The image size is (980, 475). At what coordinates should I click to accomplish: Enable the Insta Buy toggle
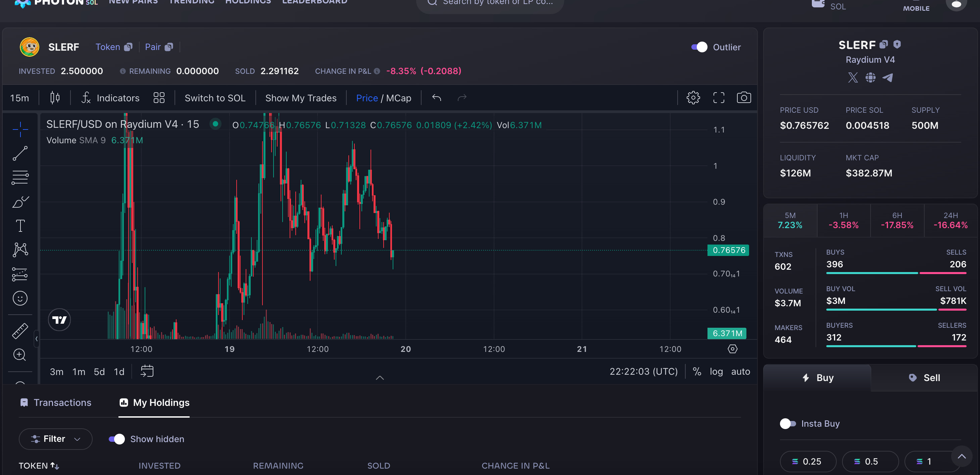point(787,423)
